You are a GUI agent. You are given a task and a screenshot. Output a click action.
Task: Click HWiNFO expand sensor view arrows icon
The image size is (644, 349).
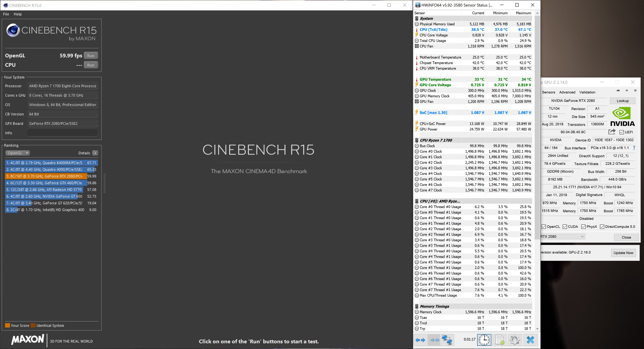pyautogui.click(x=420, y=340)
